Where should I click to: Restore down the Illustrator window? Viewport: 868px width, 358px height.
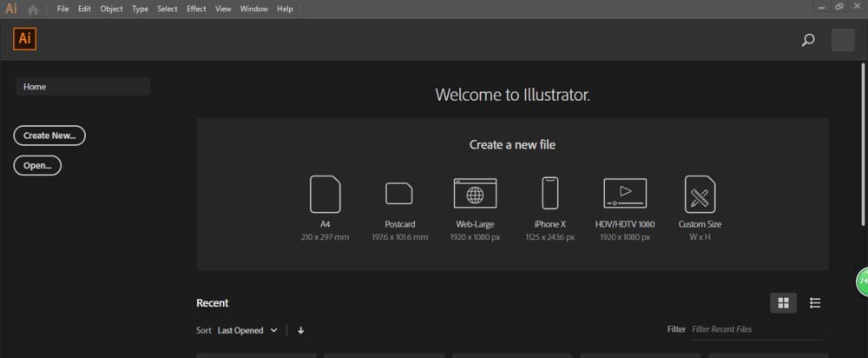click(839, 7)
